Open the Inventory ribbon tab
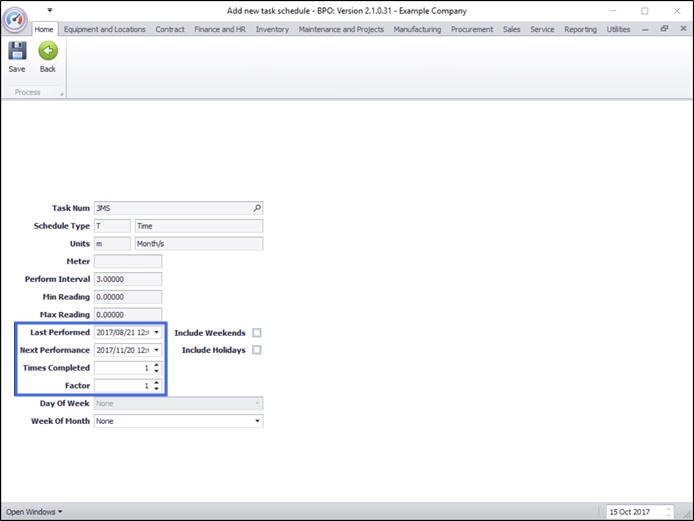The height and width of the screenshot is (521, 694). pos(272,29)
